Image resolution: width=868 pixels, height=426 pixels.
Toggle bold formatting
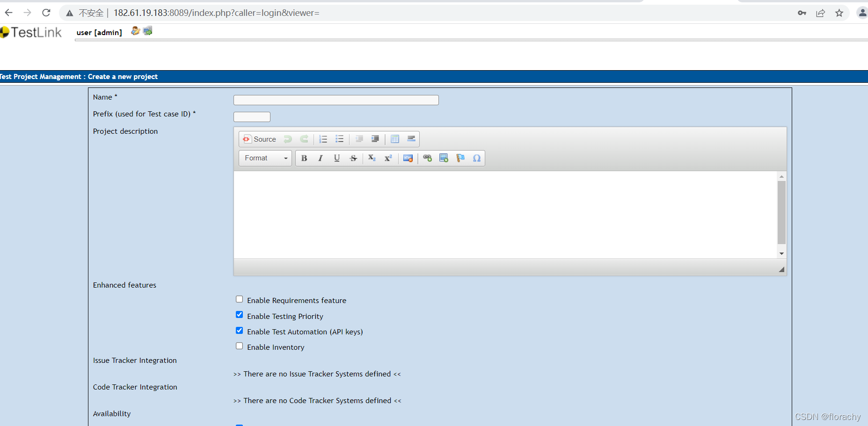(304, 159)
